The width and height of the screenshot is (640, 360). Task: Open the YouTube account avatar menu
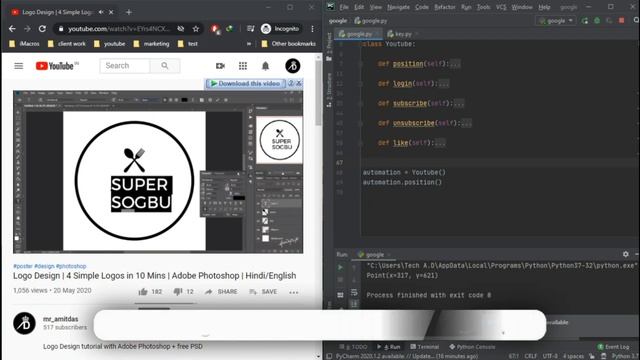[293, 66]
